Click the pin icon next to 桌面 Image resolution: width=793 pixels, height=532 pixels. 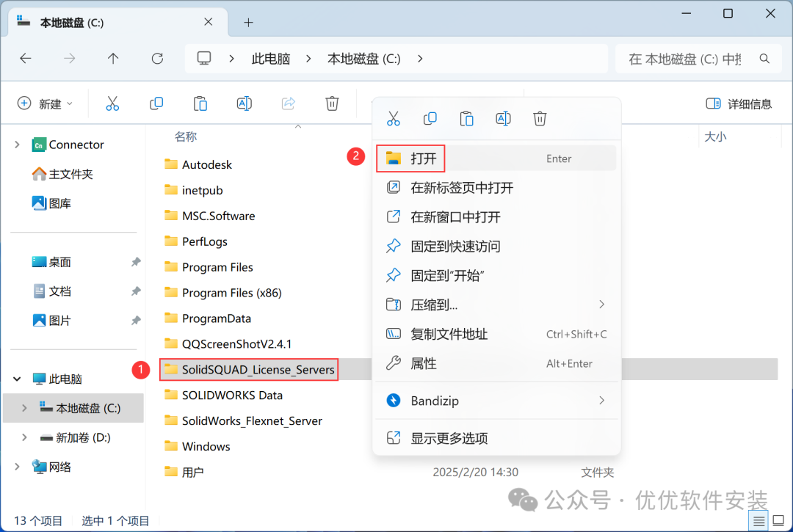[x=134, y=261]
